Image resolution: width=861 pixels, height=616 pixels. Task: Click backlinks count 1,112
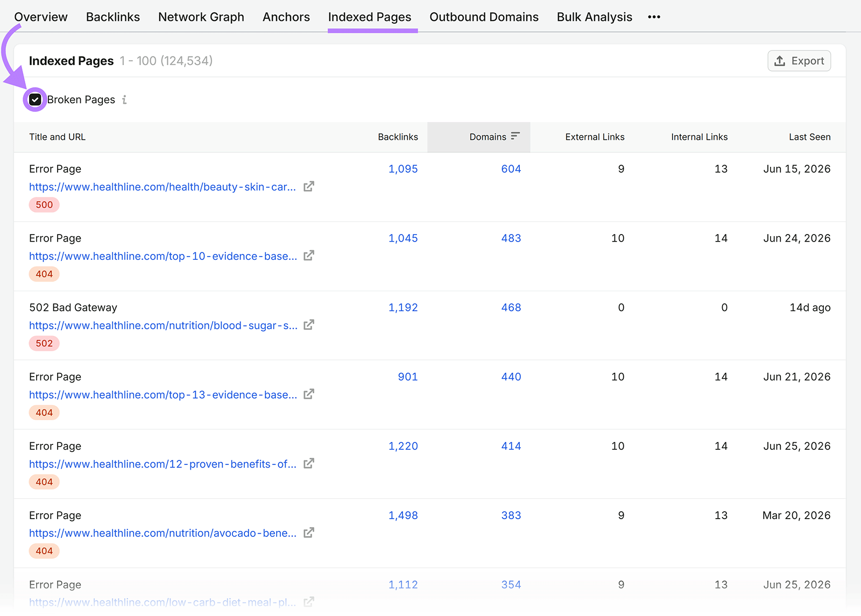click(403, 585)
